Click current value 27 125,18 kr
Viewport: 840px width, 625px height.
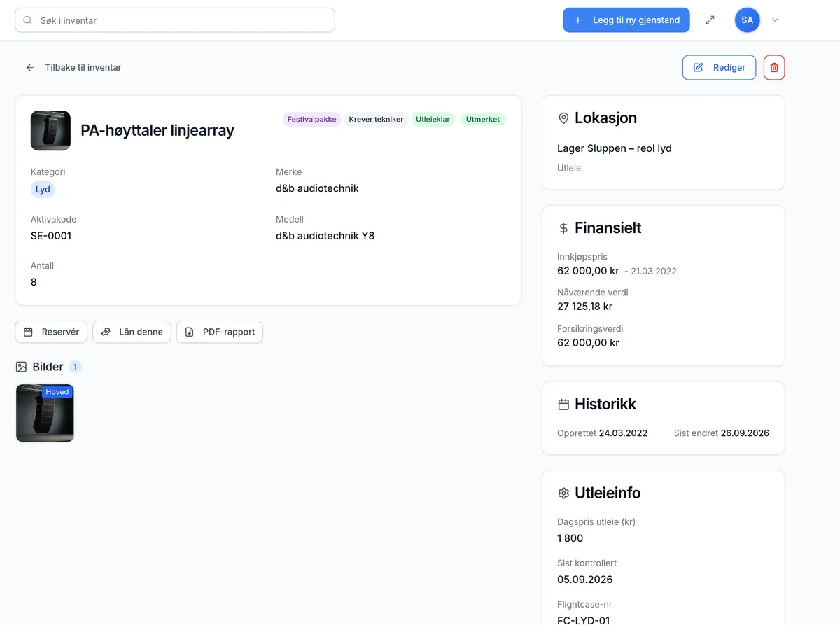(585, 307)
